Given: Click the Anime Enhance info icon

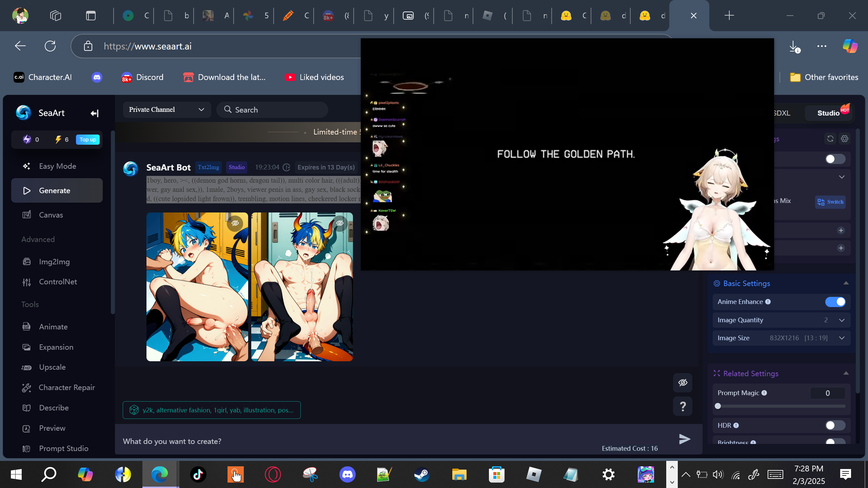Looking at the screenshot, I should [768, 302].
